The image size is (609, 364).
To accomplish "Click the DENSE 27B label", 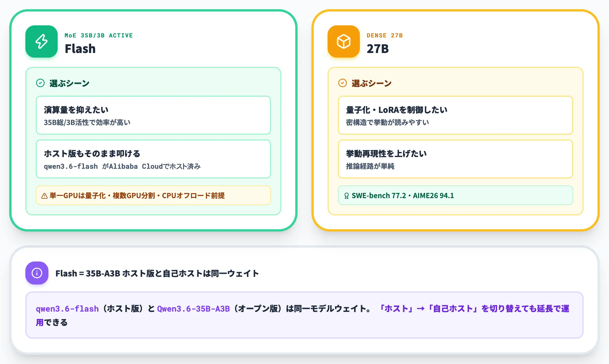I will [x=385, y=35].
